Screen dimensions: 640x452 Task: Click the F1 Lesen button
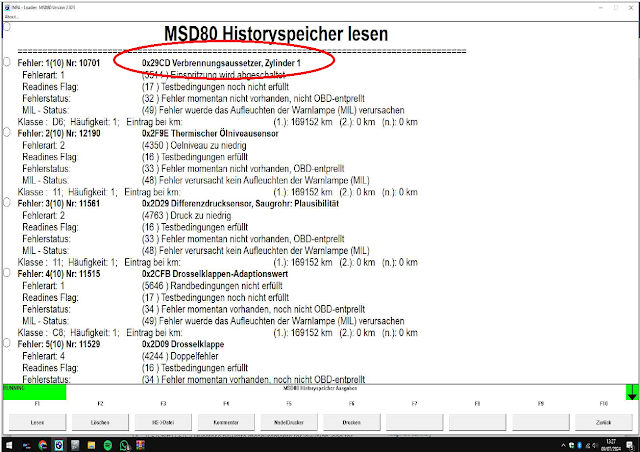tap(38, 422)
